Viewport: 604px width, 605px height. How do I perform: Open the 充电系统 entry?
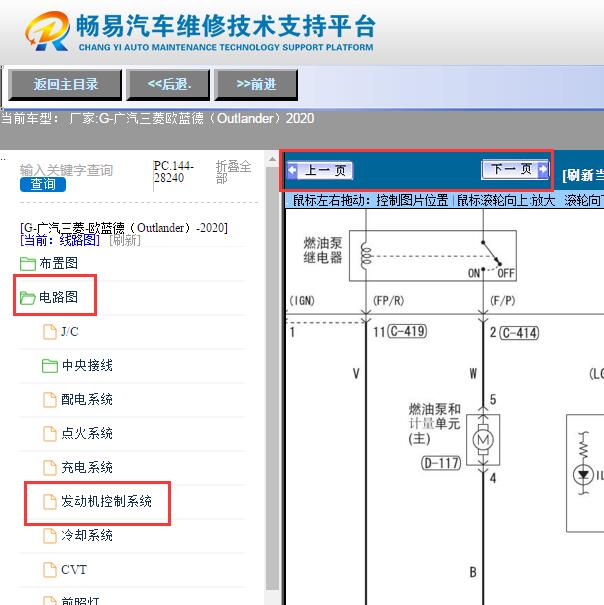pyautogui.click(x=87, y=467)
